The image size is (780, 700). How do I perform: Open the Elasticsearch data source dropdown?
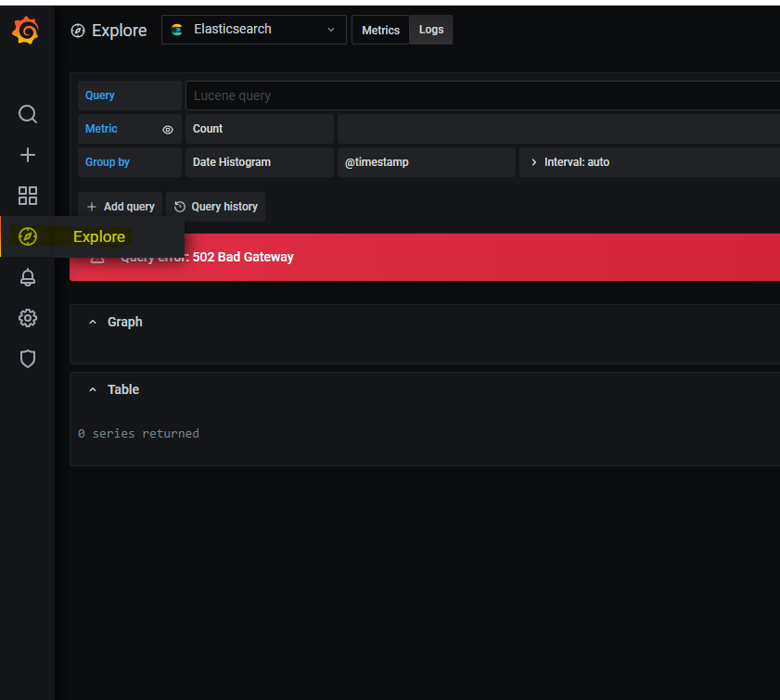(254, 30)
